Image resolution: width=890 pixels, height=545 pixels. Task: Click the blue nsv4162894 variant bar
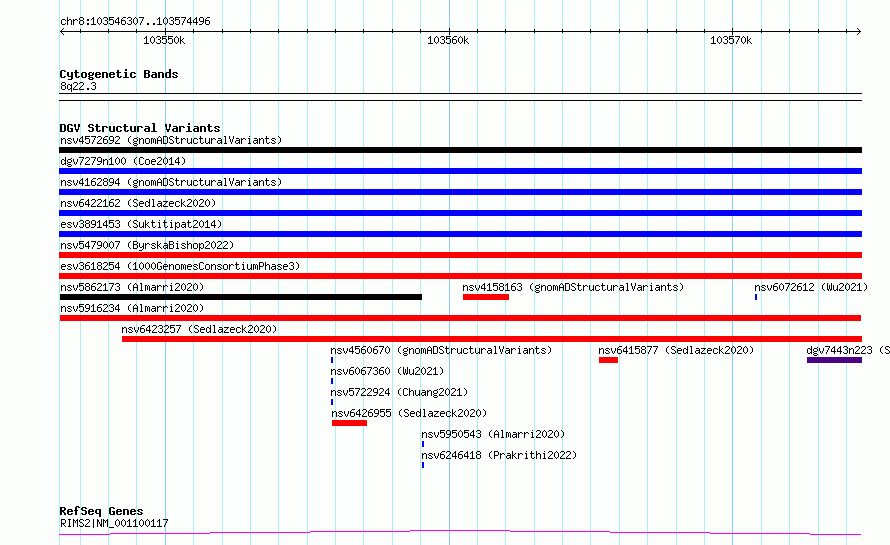460,192
